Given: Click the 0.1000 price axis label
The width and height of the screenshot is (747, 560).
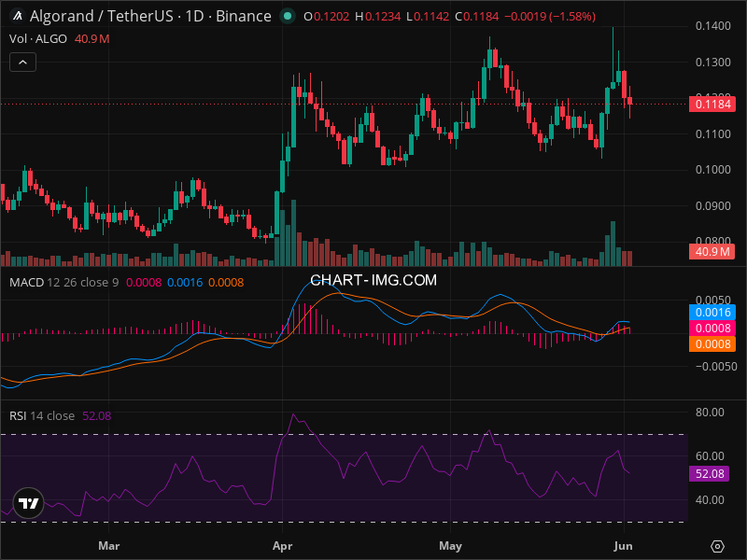Looking at the screenshot, I should [x=712, y=170].
